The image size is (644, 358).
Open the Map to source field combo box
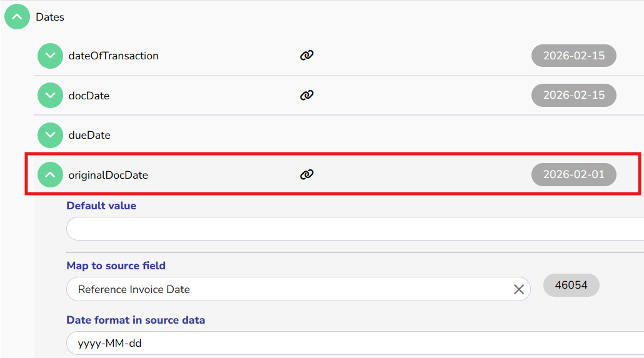point(288,289)
